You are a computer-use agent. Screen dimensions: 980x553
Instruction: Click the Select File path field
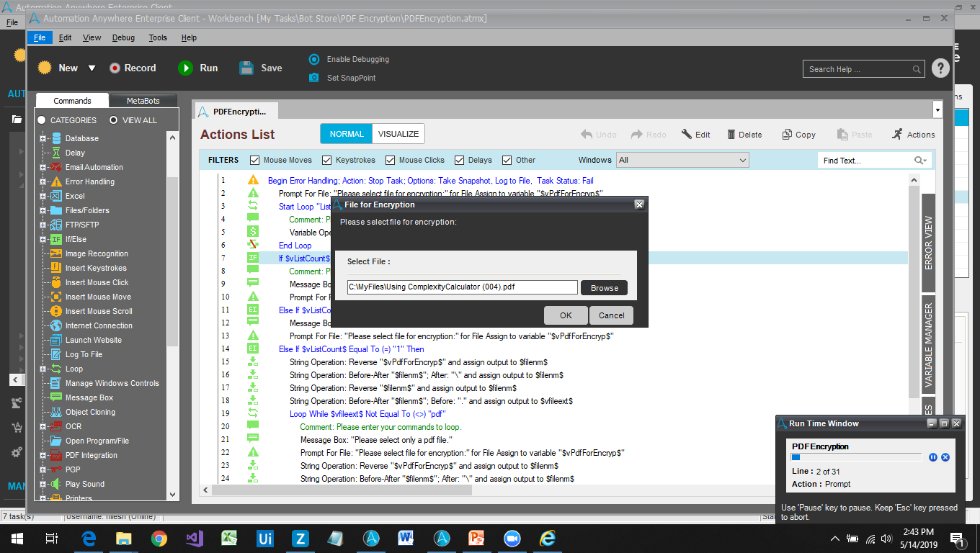click(463, 287)
